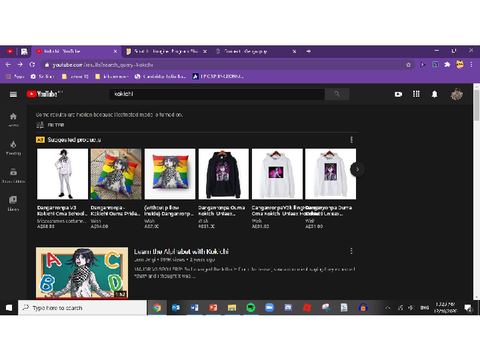Switch to the pinned YouTube tab
This screenshot has height=360, width=480.
tap(10, 51)
